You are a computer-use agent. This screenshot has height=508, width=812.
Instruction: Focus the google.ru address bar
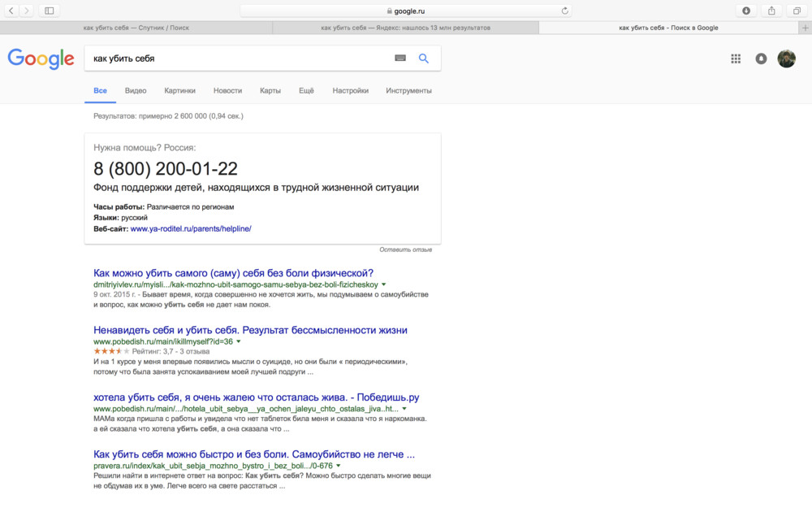406,11
